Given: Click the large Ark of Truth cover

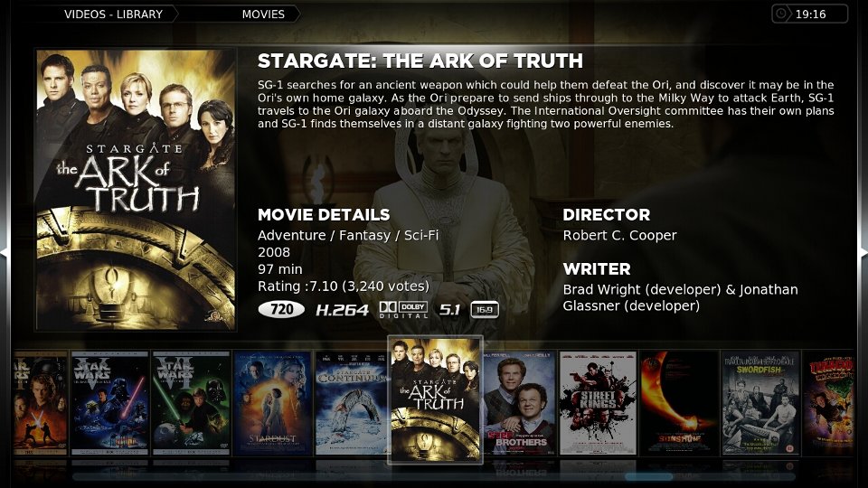Looking at the screenshot, I should tap(136, 191).
